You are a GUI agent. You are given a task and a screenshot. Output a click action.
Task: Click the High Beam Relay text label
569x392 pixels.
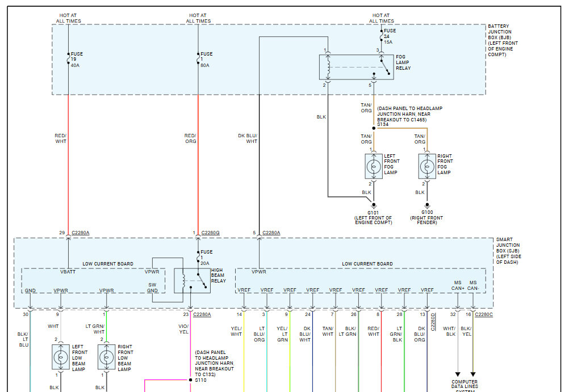[x=219, y=275]
